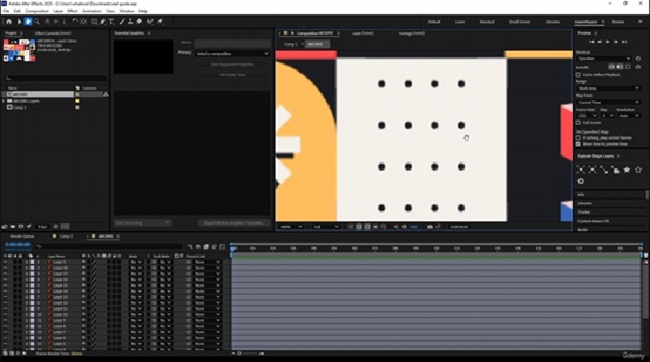Toggle If caching, play cached frames checkbox
The width and height of the screenshot is (650, 362).
point(578,138)
